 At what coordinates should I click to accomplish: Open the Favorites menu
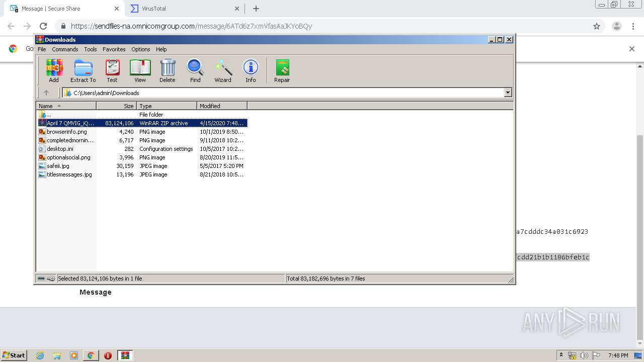click(114, 49)
